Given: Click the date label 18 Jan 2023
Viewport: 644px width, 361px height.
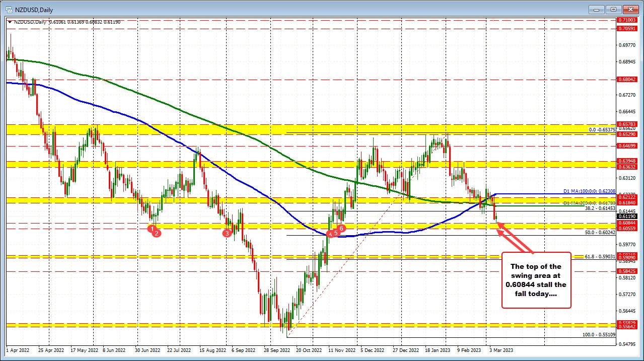Looking at the screenshot, I should pos(438,350).
